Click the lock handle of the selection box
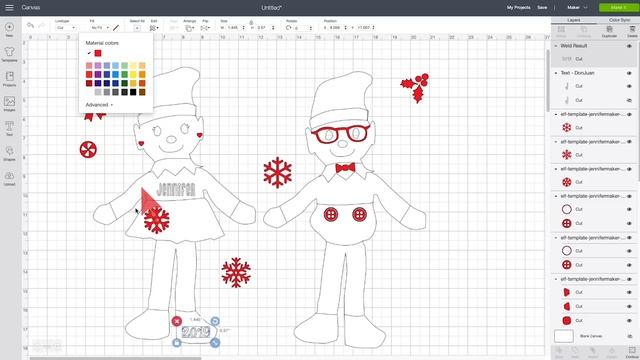Viewport: 640px width, 360px height. [177, 343]
